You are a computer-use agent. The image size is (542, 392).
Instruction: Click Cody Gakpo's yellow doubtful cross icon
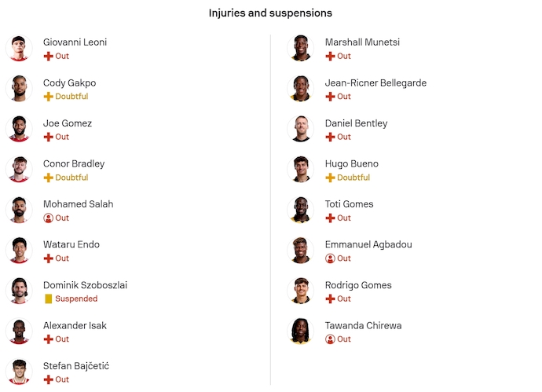[x=48, y=97]
